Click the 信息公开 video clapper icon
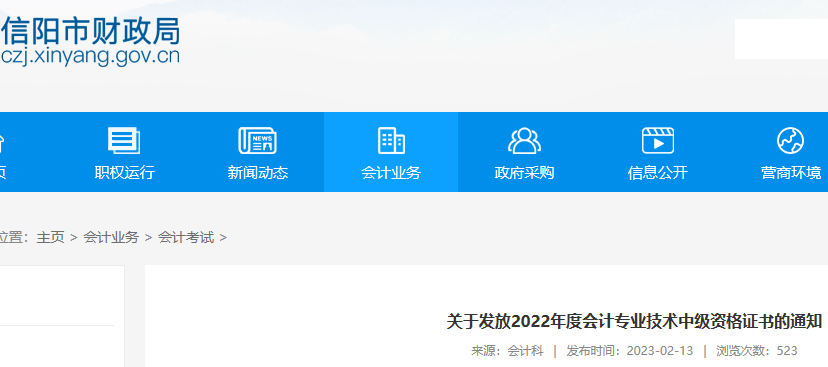828x367 pixels. click(658, 140)
